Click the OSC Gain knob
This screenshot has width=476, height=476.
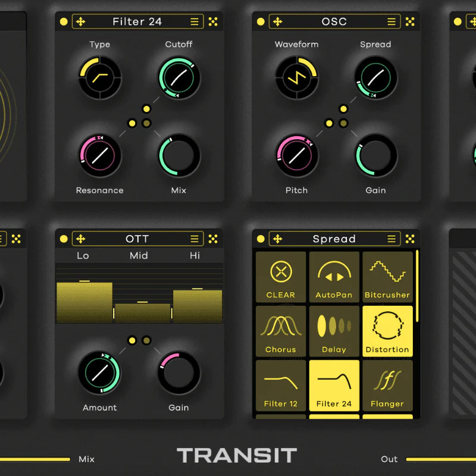(x=376, y=156)
